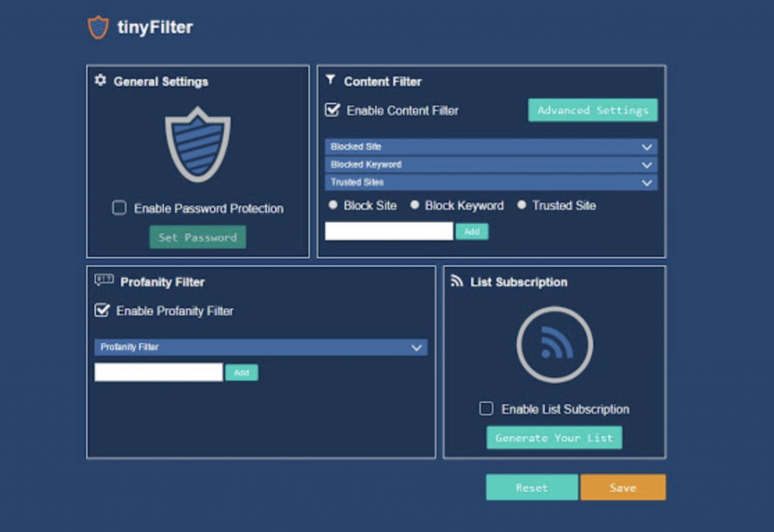
Task: Click the large shield image in General Settings
Action: tap(197, 144)
